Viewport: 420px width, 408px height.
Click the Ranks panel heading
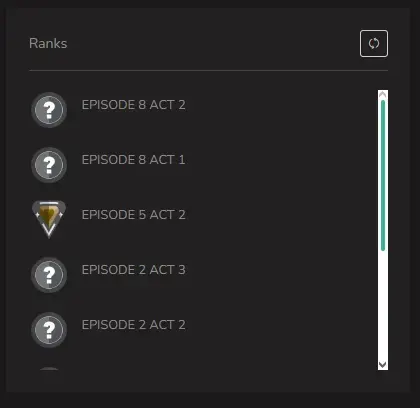pyautogui.click(x=48, y=43)
